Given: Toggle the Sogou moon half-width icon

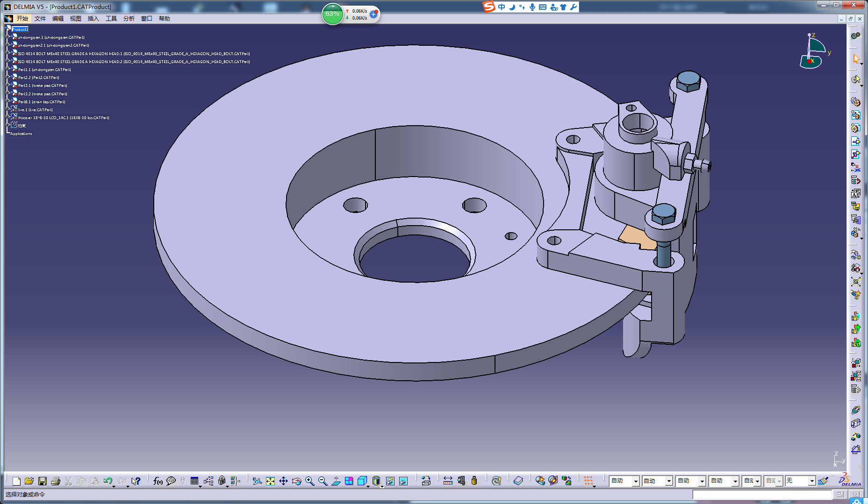Looking at the screenshot, I should 512,7.
